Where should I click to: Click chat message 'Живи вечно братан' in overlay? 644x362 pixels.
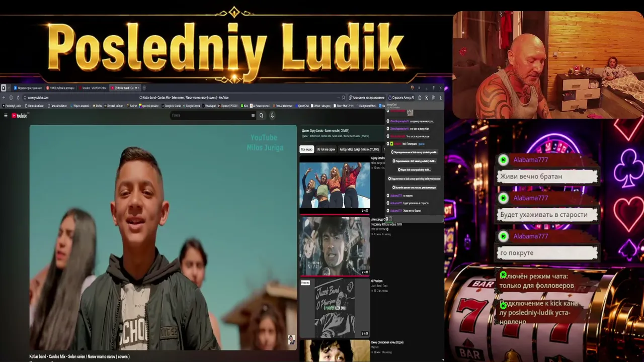[548, 176]
